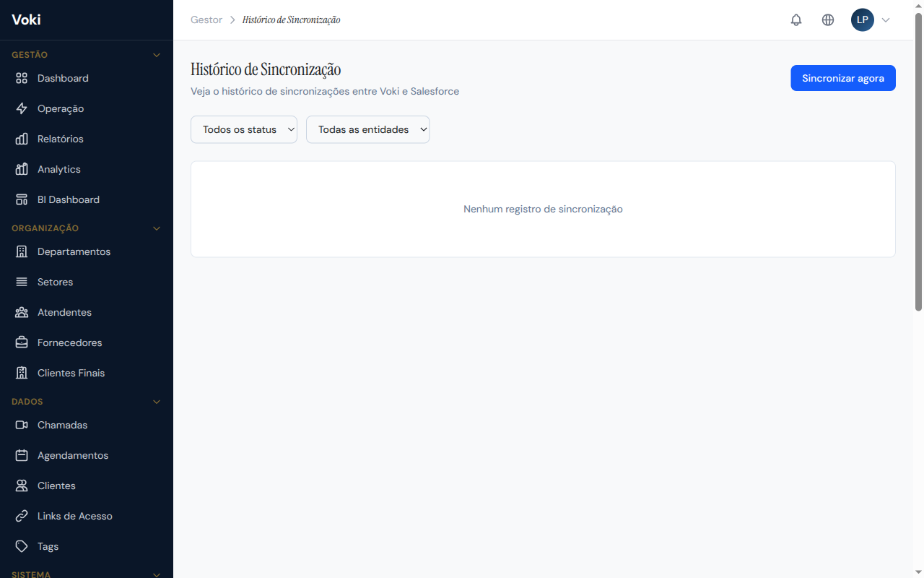Open the 'Todos os status' dropdown
Image resolution: width=924 pixels, height=578 pixels.
(x=244, y=129)
